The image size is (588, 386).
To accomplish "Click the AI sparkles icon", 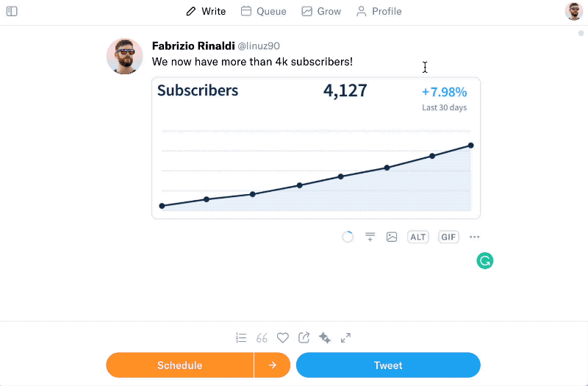I will (x=325, y=338).
